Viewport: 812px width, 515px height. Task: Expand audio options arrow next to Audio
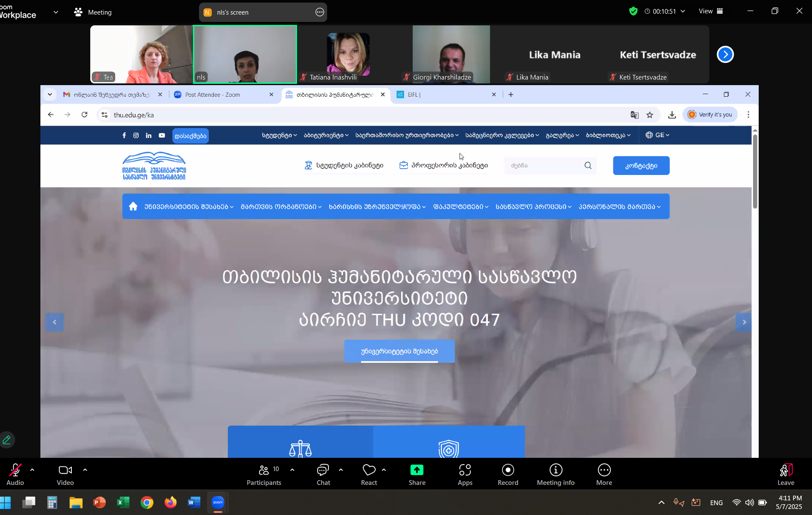[x=32, y=470]
